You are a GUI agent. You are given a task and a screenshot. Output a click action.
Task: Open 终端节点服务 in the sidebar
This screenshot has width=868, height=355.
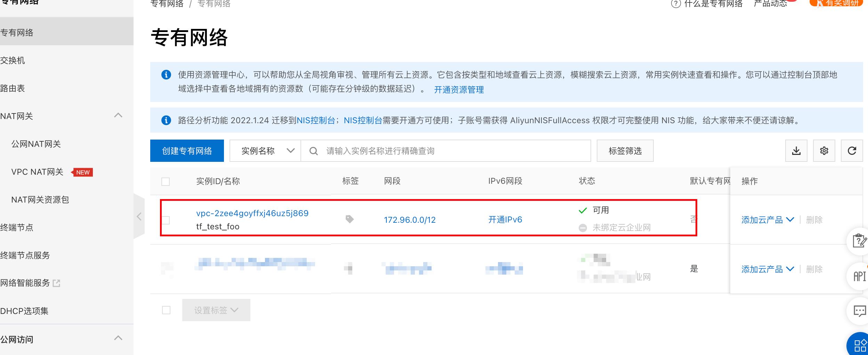[x=25, y=255]
